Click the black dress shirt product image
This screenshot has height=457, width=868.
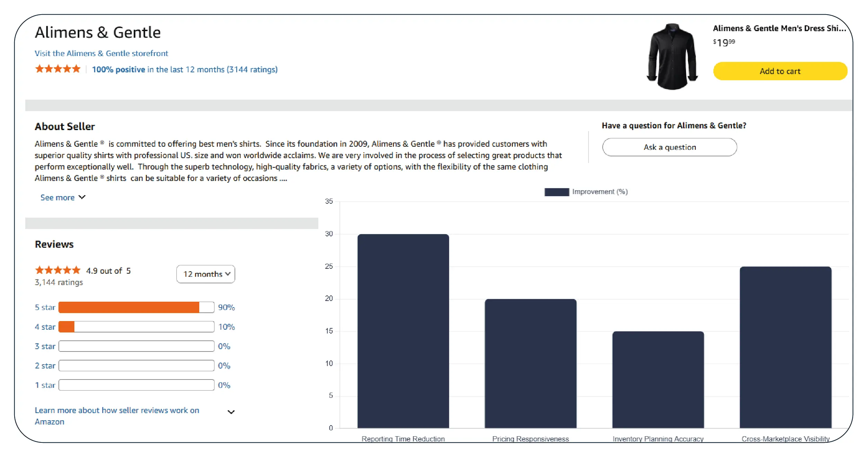click(672, 57)
